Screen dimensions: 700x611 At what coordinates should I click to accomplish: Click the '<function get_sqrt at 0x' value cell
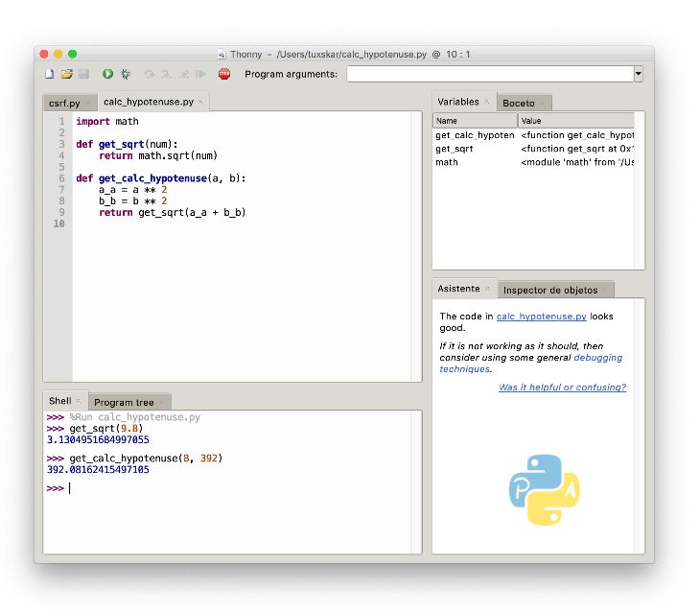pos(577,149)
